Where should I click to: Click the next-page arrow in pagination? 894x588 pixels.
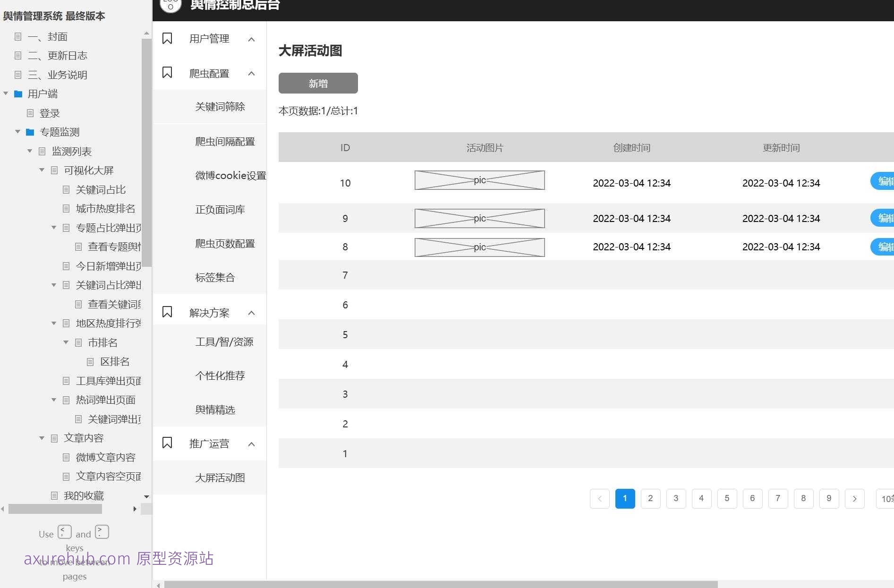854,498
